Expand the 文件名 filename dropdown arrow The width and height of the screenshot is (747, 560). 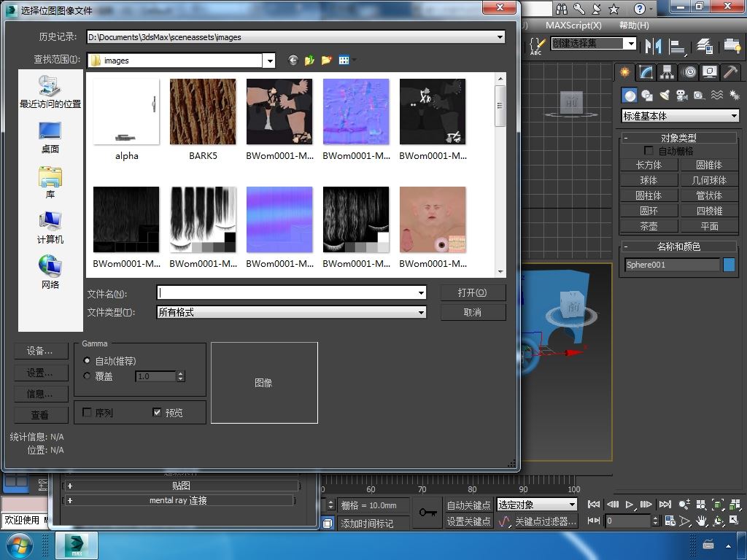[421, 292]
